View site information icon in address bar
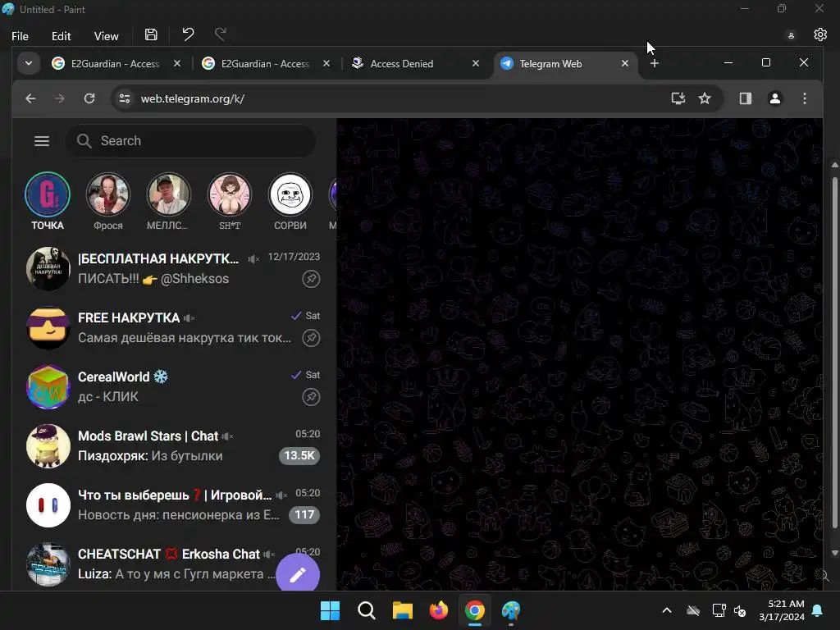The width and height of the screenshot is (840, 630). tap(125, 98)
